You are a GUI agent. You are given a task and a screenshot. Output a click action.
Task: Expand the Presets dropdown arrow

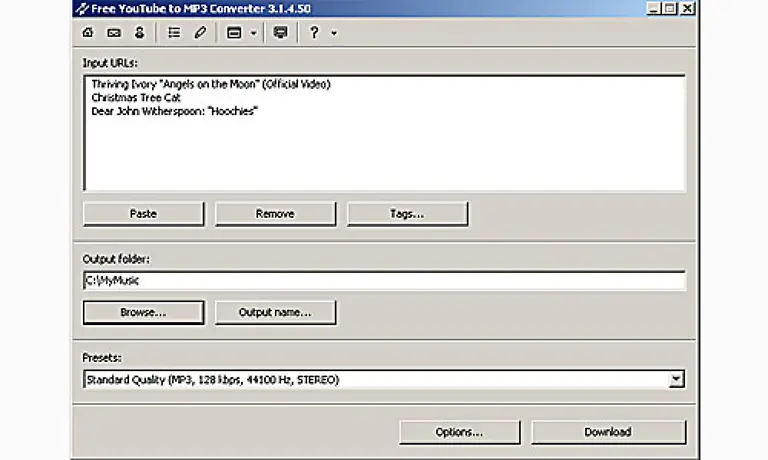coord(676,379)
